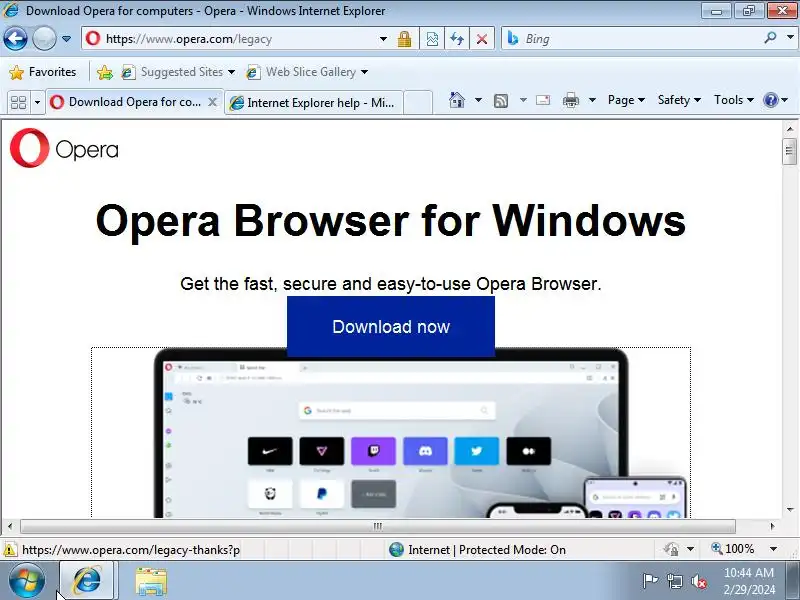Click the Internet Explorer taskbar icon
Image resolution: width=800 pixels, height=600 pixels.
tap(87, 581)
